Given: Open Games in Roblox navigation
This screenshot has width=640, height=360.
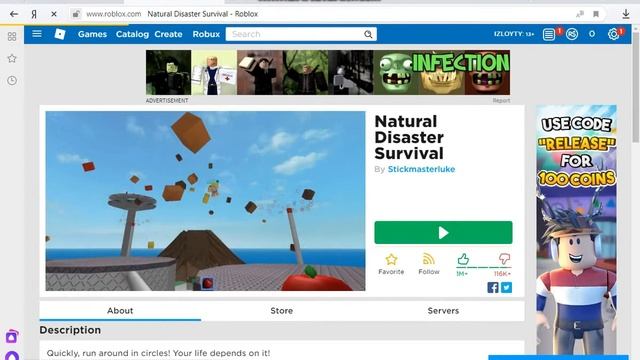Looking at the screenshot, I should tap(92, 34).
